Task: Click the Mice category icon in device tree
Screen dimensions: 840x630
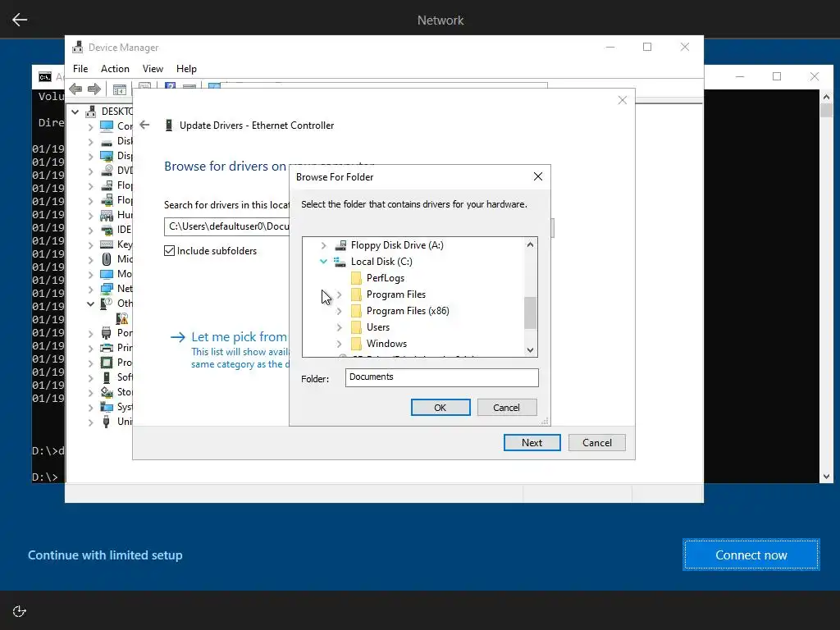Action: [x=107, y=259]
